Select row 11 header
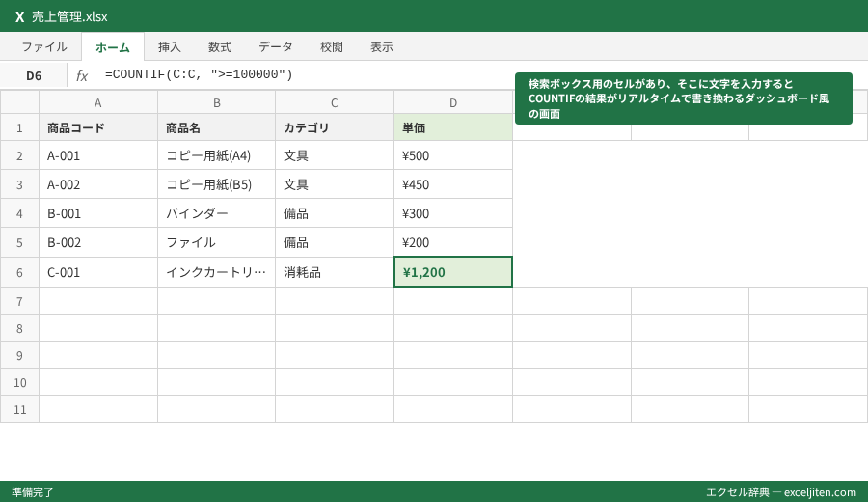This screenshot has height=502, width=868. point(19,409)
